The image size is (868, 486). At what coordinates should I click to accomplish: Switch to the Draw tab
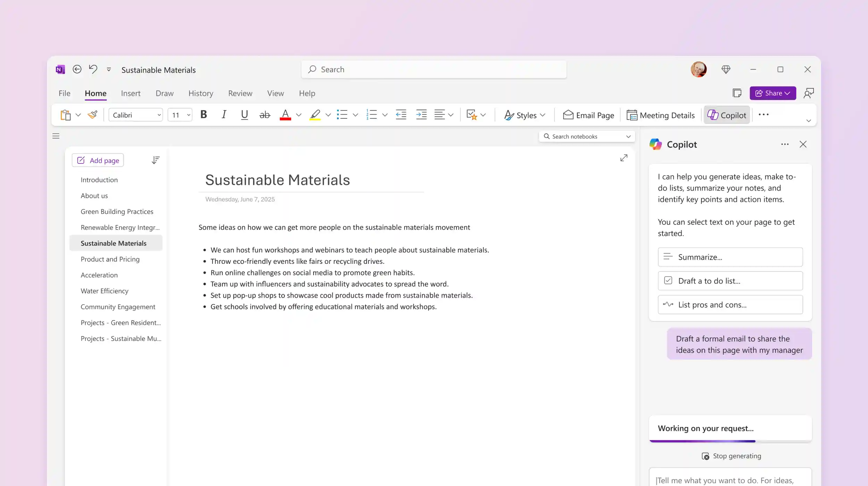click(x=164, y=93)
